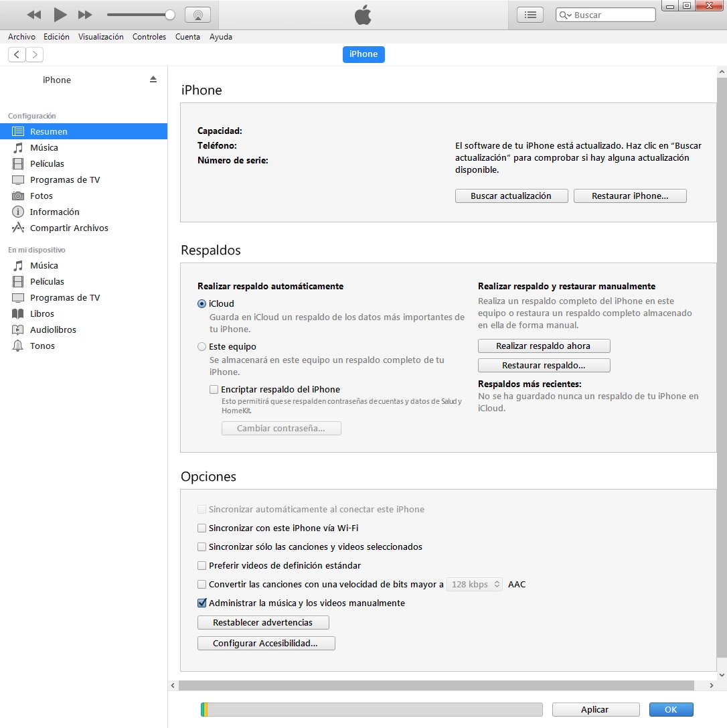Click the play button in the toolbar

(60, 15)
